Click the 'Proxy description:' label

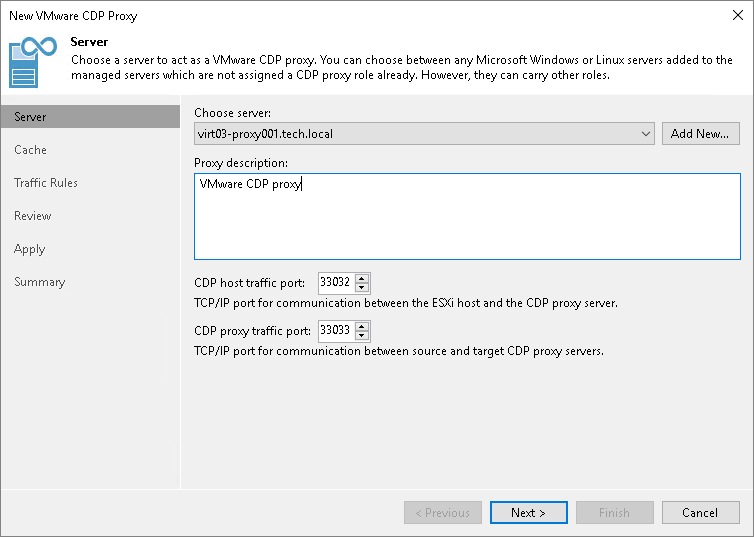click(241, 163)
